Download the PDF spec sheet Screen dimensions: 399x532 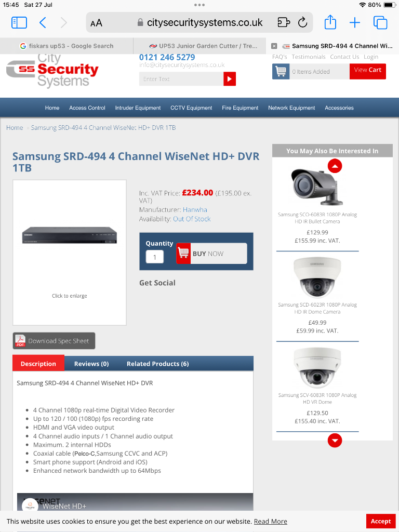54,341
